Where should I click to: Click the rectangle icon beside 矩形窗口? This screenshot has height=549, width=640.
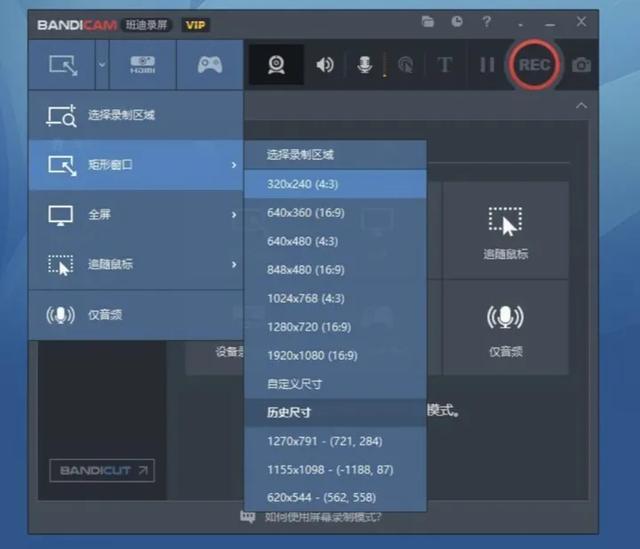62,165
